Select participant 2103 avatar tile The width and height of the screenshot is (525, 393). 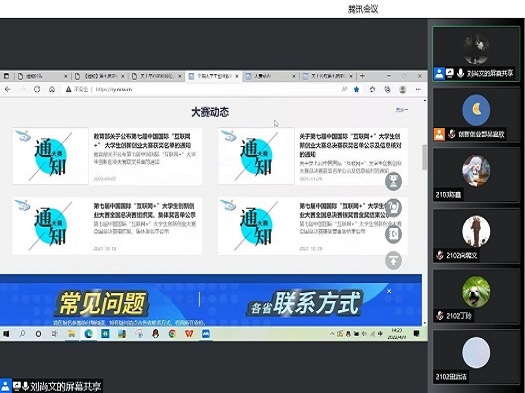pyautogui.click(x=476, y=175)
